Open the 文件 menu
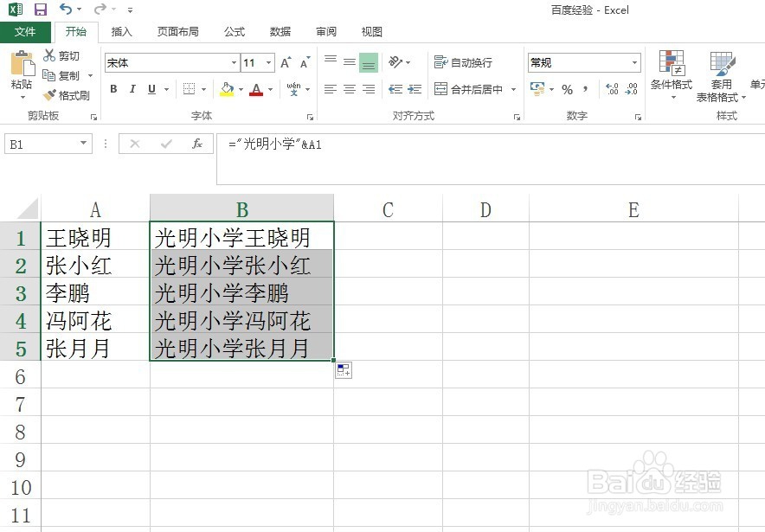 pyautogui.click(x=26, y=31)
